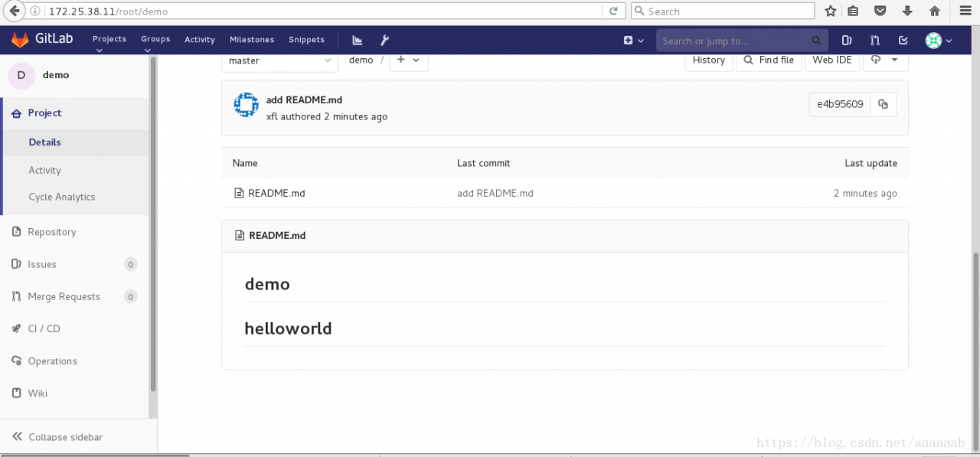Screen dimensions: 980x457
Task: Click the History button
Action: pyautogui.click(x=709, y=60)
